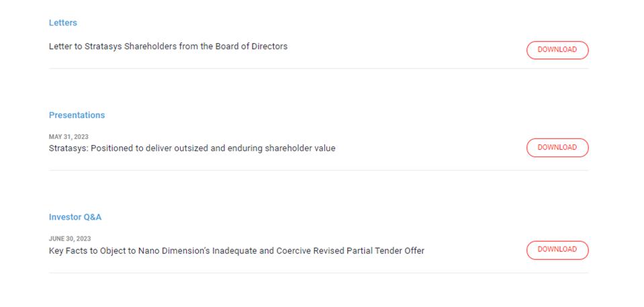Click the Letters section heading
The height and width of the screenshot is (307, 644).
pos(63,23)
